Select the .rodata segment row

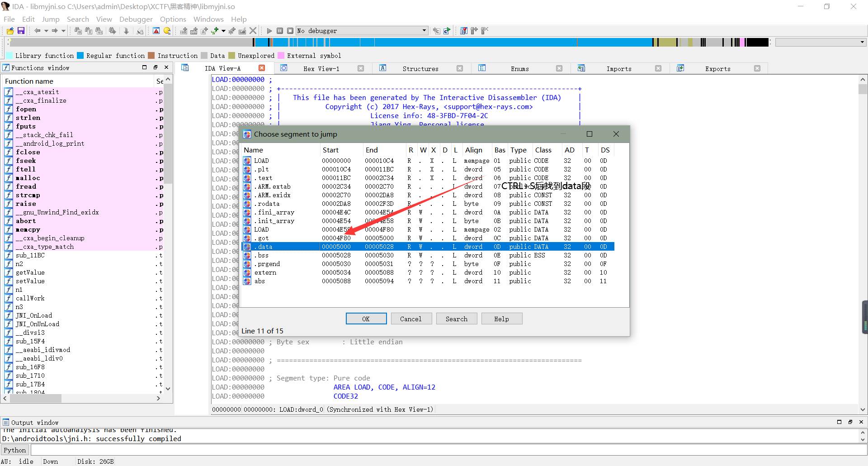pos(428,204)
